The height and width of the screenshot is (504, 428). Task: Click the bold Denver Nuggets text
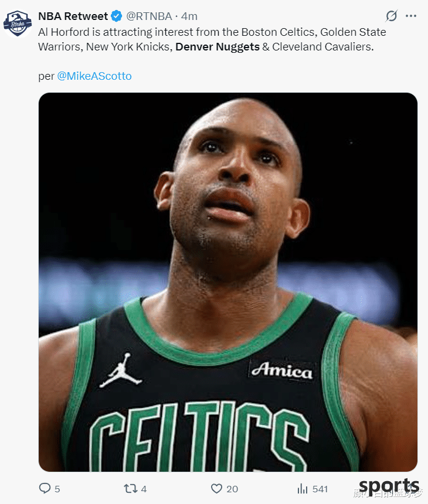[218, 46]
